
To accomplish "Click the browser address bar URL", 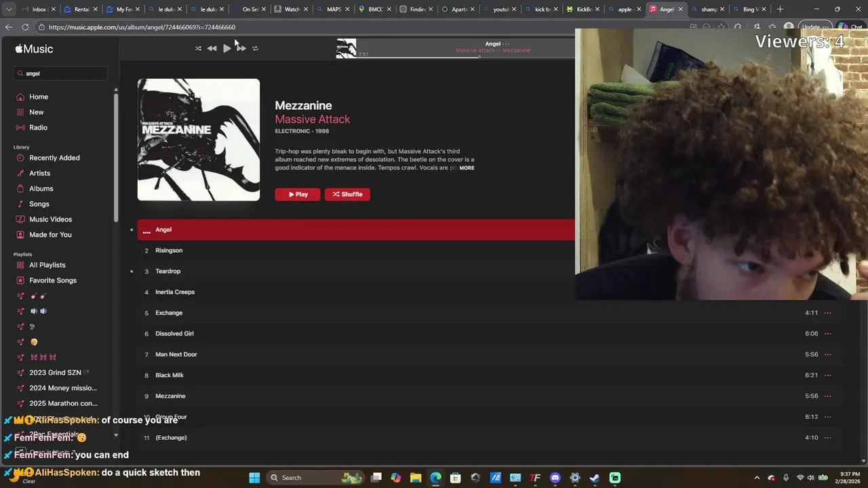I will point(142,27).
